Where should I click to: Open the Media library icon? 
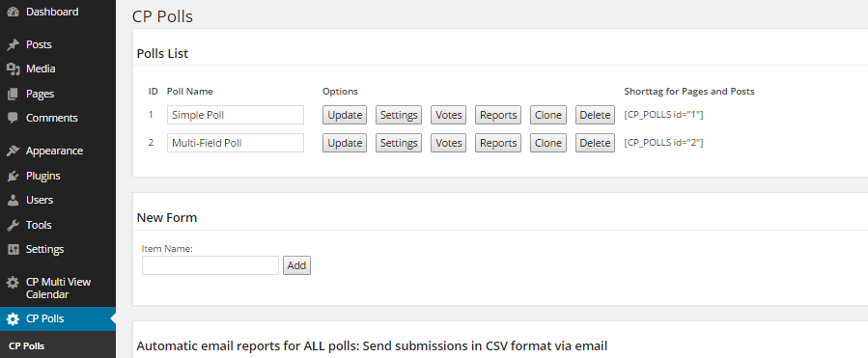pos(13,69)
